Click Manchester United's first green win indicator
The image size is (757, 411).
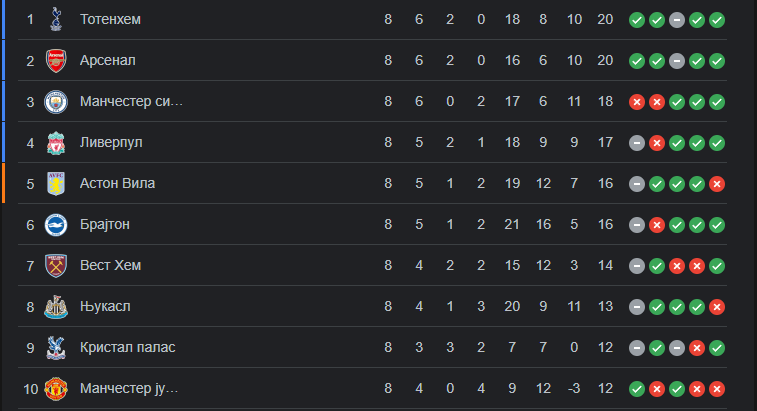636,389
